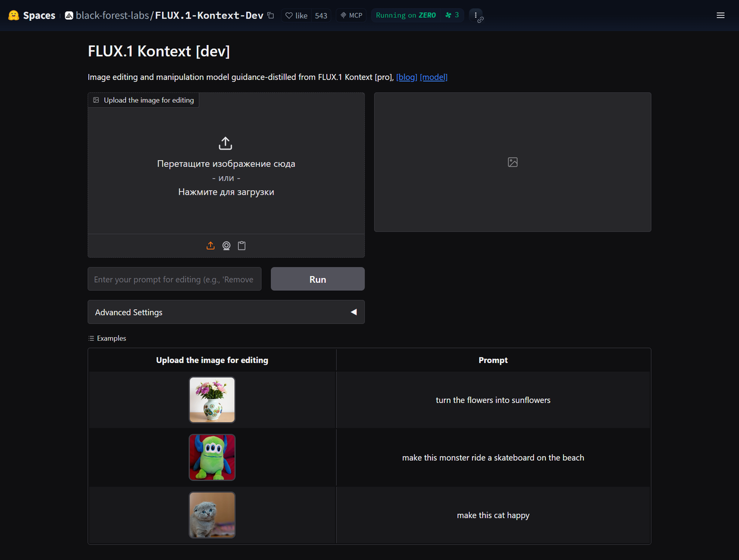The image size is (739, 560).
Task: Click the heart like icon
Action: click(289, 15)
